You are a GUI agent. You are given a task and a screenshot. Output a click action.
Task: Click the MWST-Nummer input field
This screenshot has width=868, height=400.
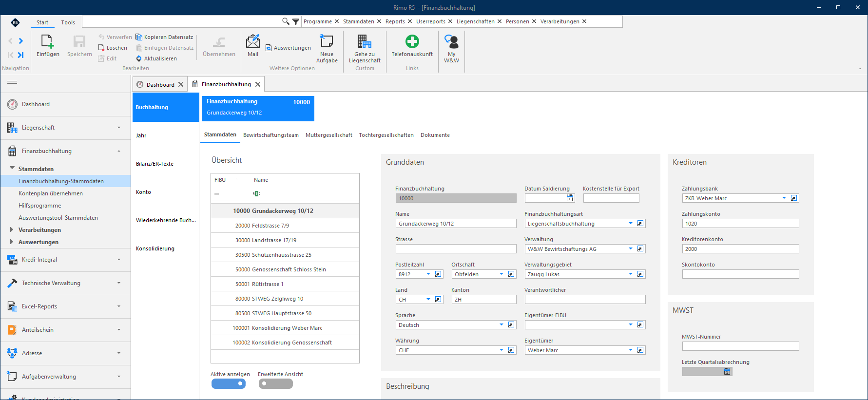(x=741, y=346)
